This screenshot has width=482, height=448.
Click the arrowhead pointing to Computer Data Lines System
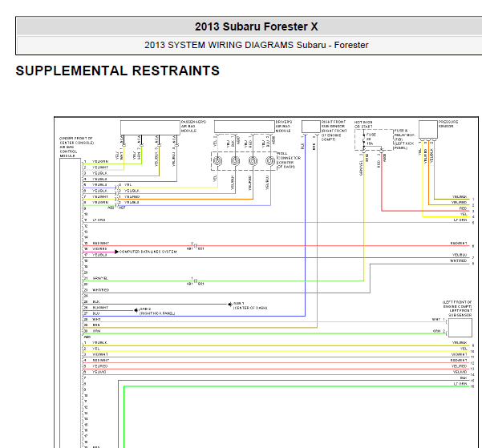click(116, 252)
